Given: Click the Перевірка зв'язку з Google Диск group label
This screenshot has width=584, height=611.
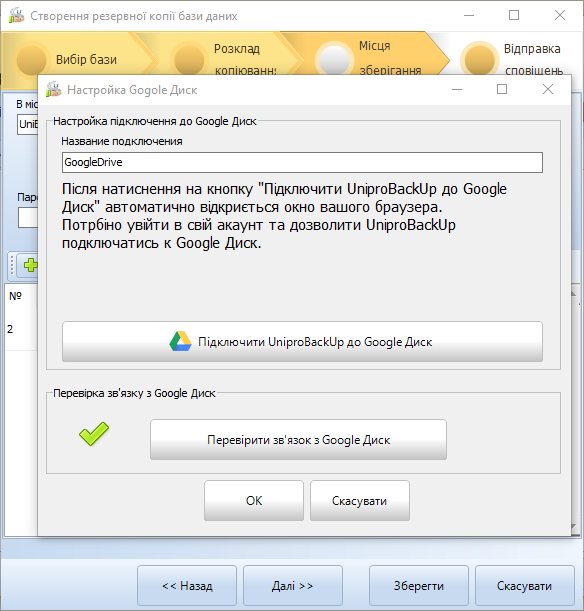Looking at the screenshot, I should click(134, 393).
